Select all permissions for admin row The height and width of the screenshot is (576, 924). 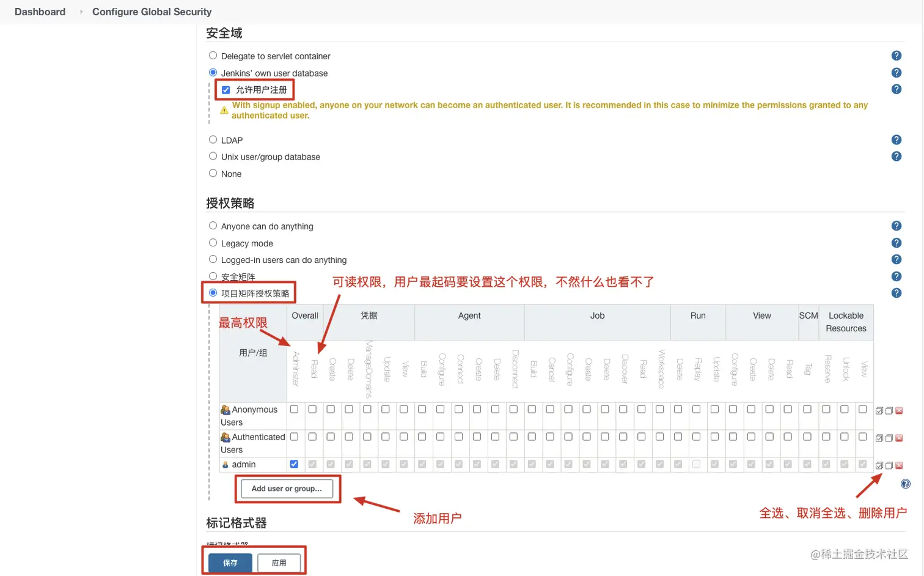tap(879, 466)
